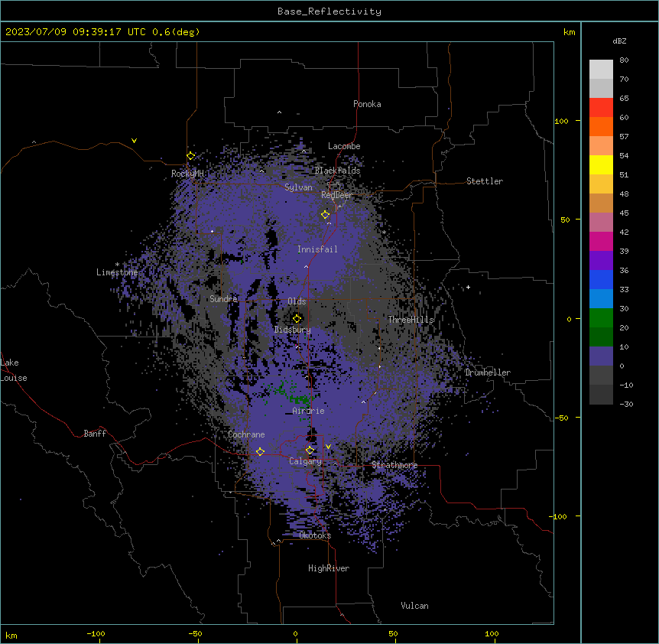Select the red 60–65 dBZ legend swatch

coord(601,108)
